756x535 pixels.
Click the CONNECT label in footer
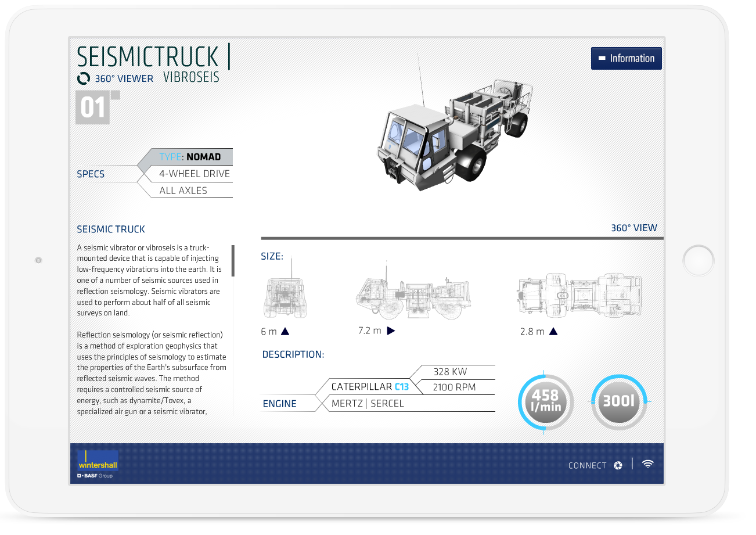click(x=587, y=465)
